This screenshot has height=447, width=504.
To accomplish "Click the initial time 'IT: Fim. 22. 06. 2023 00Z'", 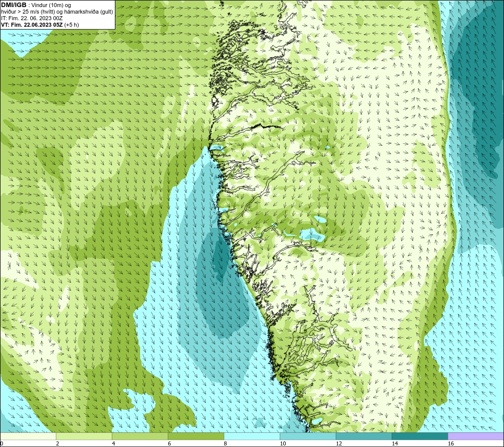I will tap(32, 18).
